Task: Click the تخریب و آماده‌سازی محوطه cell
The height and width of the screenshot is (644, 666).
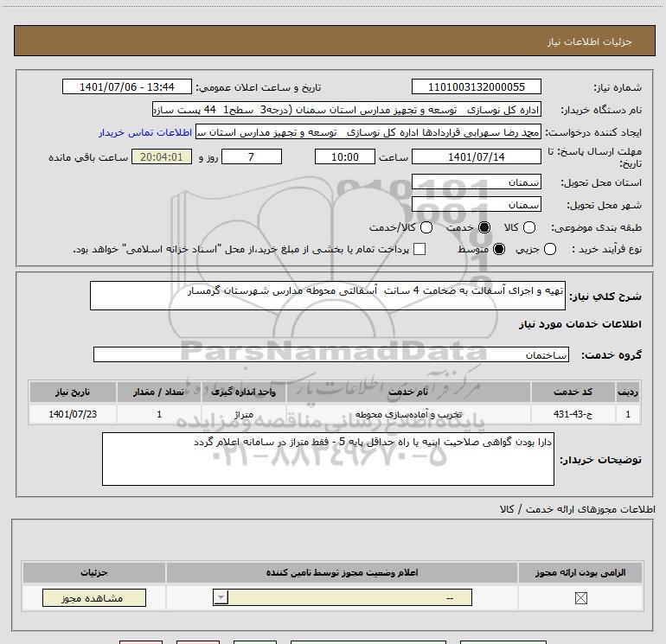Action: [408, 414]
